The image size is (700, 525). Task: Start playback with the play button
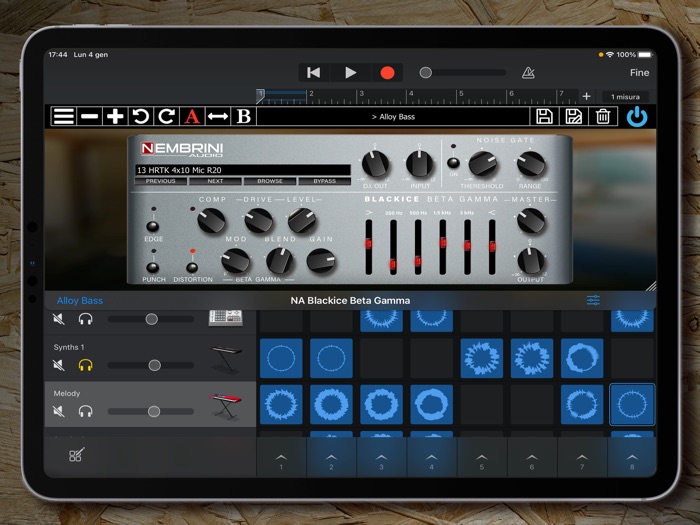pyautogui.click(x=350, y=73)
